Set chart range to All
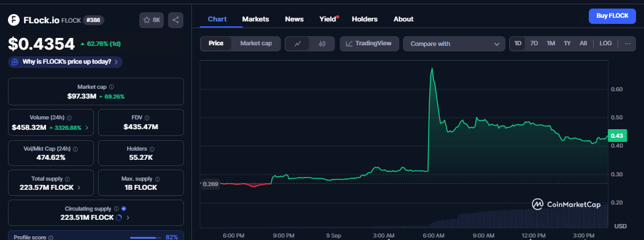 pyautogui.click(x=583, y=43)
